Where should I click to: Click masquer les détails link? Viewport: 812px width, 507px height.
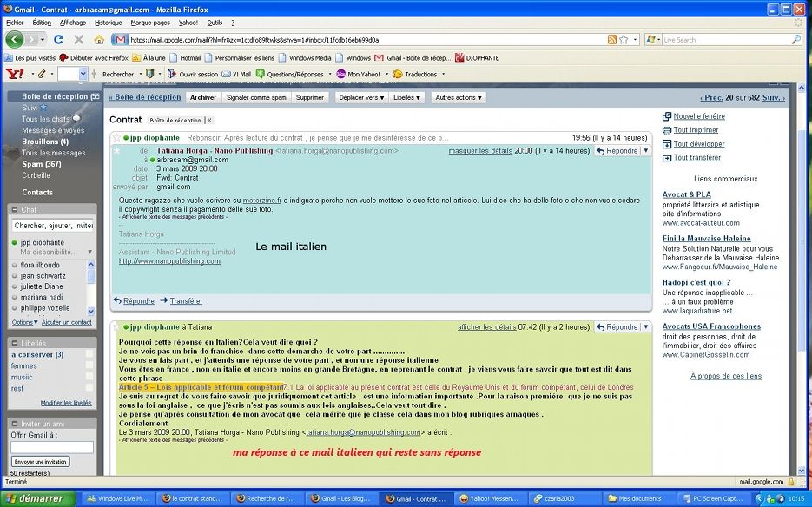[x=480, y=151]
